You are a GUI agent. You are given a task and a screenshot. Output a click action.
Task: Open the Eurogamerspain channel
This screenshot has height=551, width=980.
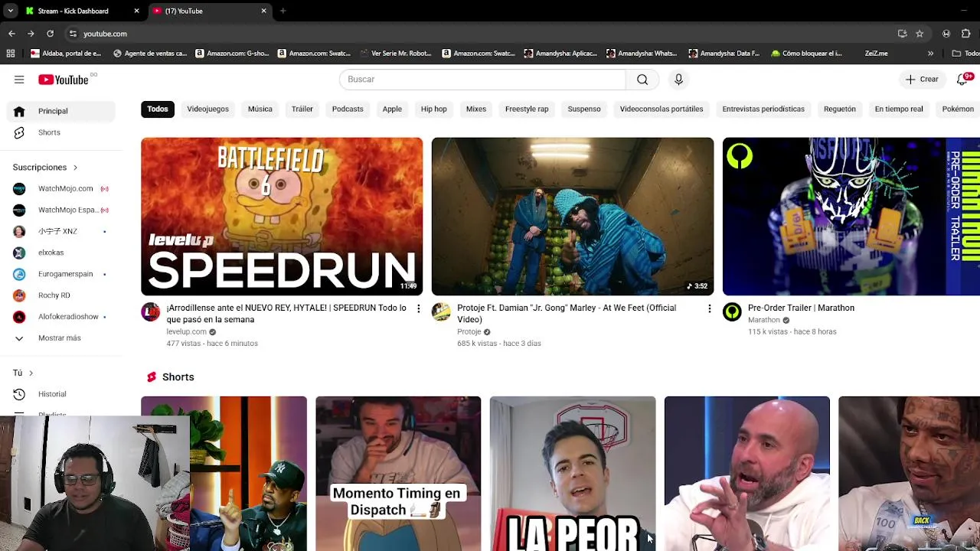click(x=60, y=274)
